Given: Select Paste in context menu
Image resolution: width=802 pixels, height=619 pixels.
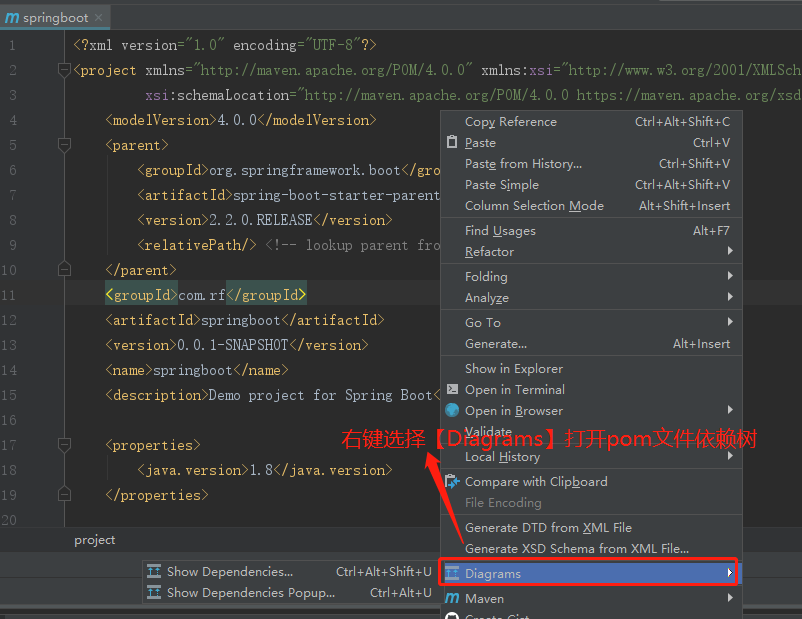Looking at the screenshot, I should coord(591,143).
